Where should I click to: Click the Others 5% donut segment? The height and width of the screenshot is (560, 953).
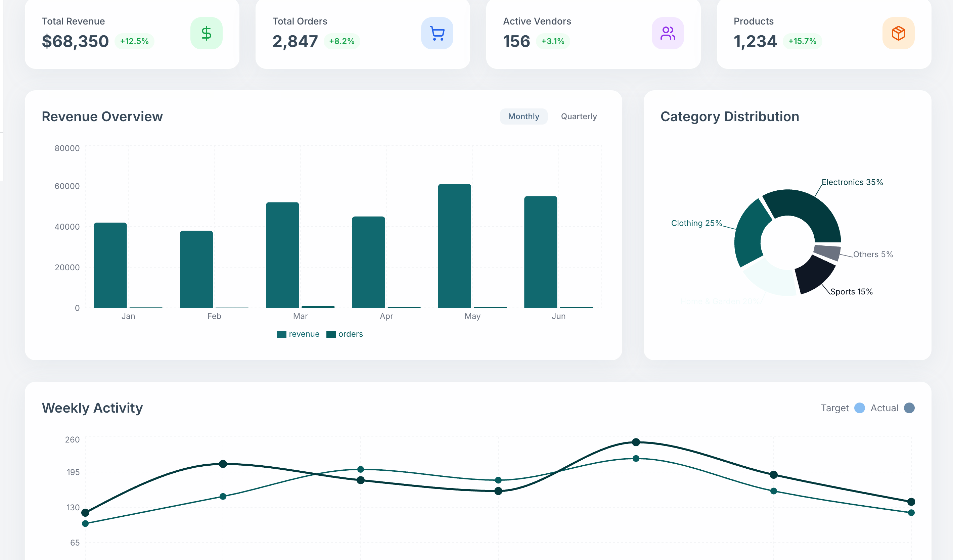(827, 252)
